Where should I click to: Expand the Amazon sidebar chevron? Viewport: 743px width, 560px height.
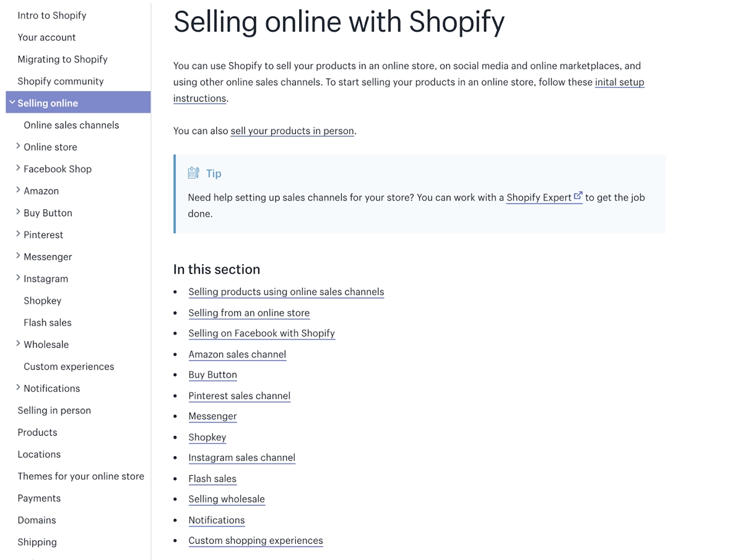click(x=18, y=191)
